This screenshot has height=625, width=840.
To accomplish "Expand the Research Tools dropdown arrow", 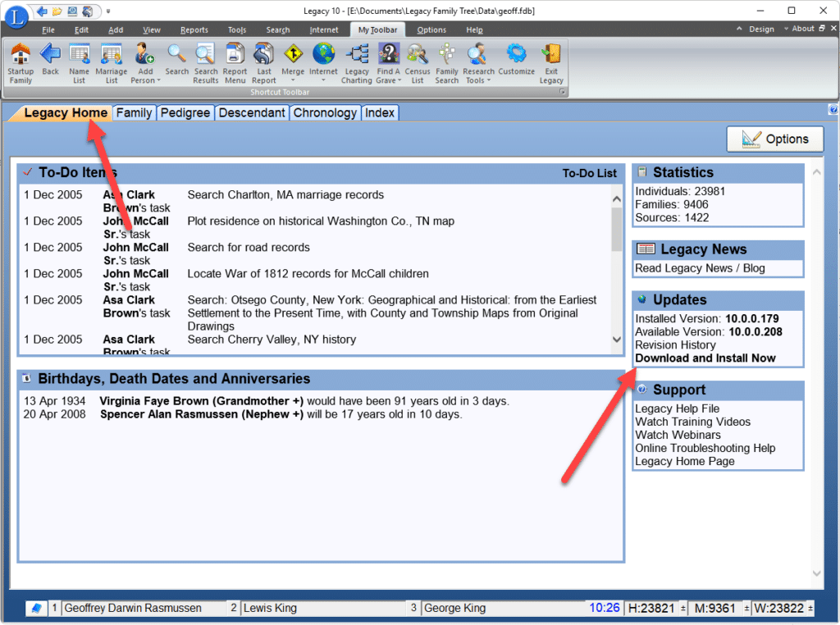I will 489,81.
